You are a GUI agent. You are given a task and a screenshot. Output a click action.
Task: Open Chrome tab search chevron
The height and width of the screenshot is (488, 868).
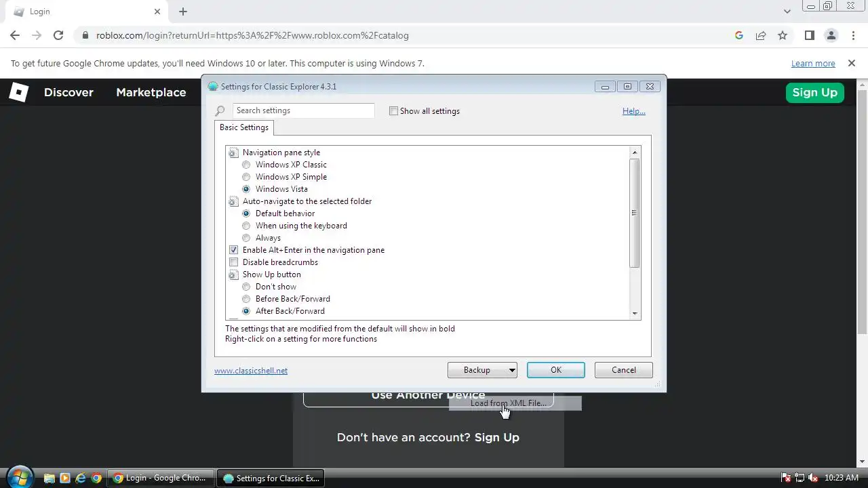click(787, 12)
